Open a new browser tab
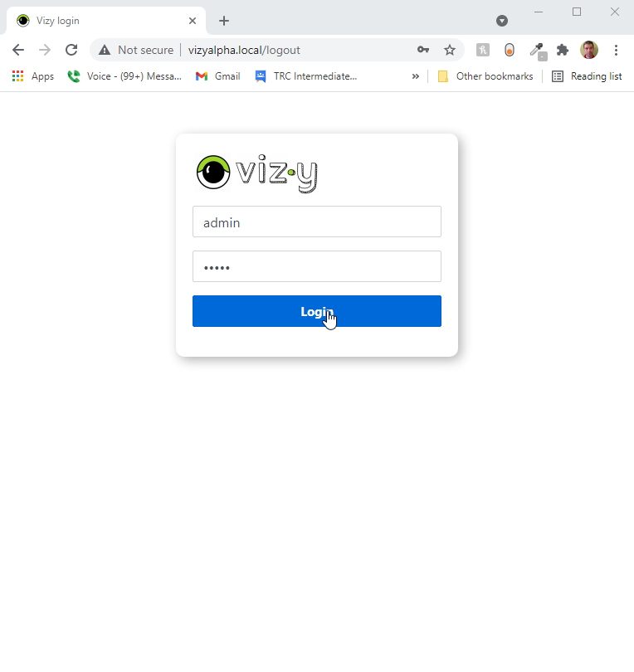The height and width of the screenshot is (672, 634). [224, 21]
